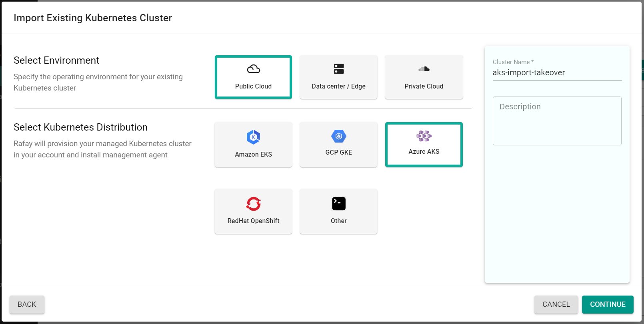Click the Other terminal icon
Screen dimensions: 644x324
339,204
